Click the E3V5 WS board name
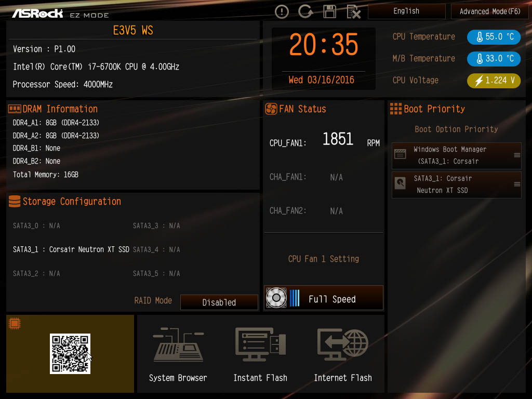 pyautogui.click(x=132, y=31)
